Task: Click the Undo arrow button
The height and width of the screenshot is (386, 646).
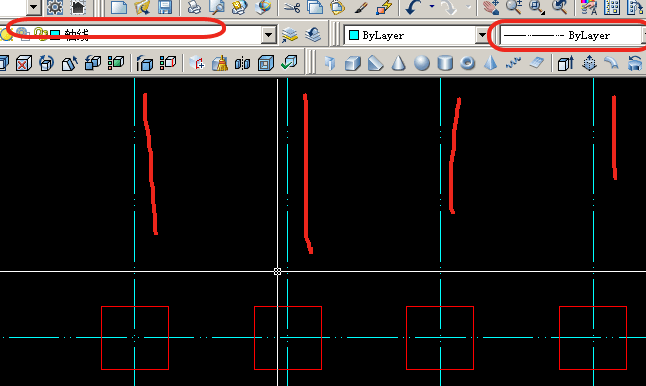Action: (413, 7)
